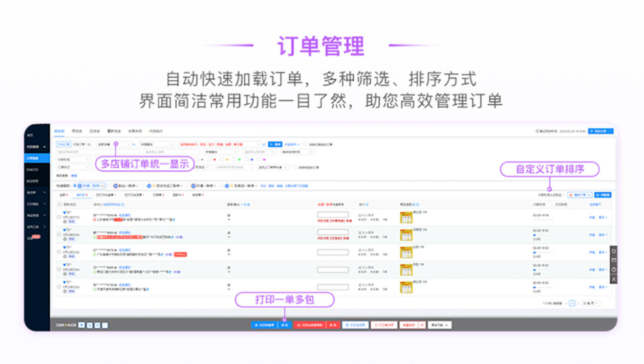This screenshot has height=364, width=644.
Task: Tick the checkbox right of the 收起条件 link
Action: pyautogui.click(x=306, y=145)
